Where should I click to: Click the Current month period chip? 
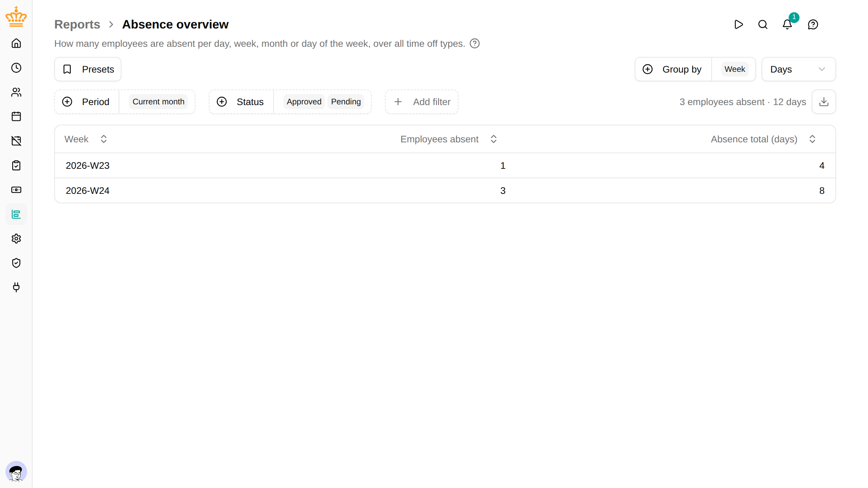click(x=158, y=102)
